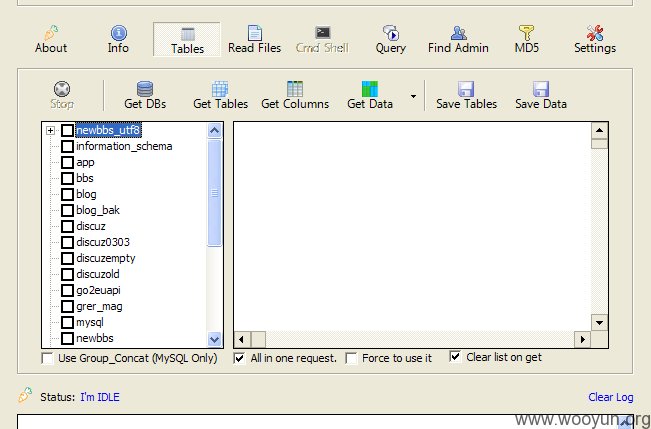651x429 pixels.
Task: Select the go2euapi tree item
Action: 98,290
